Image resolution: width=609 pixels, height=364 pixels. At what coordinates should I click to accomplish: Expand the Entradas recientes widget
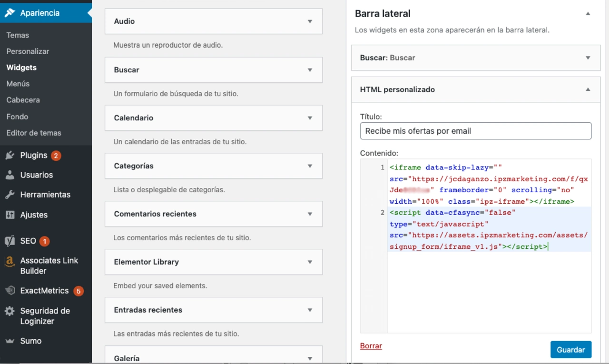click(310, 310)
